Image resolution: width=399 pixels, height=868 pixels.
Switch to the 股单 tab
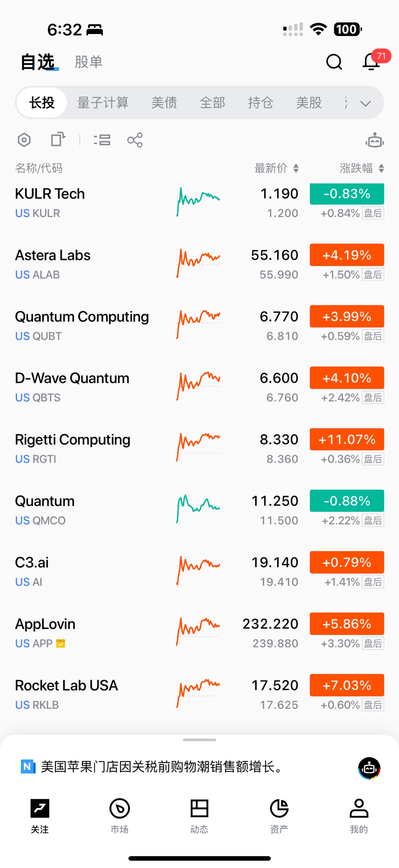[88, 62]
